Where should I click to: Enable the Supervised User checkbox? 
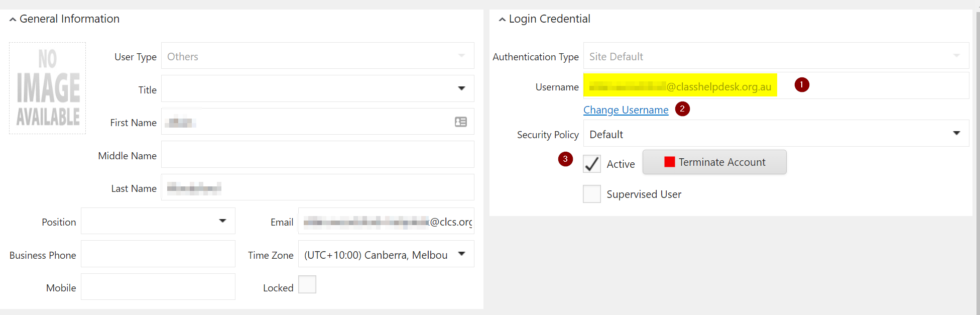(x=591, y=194)
